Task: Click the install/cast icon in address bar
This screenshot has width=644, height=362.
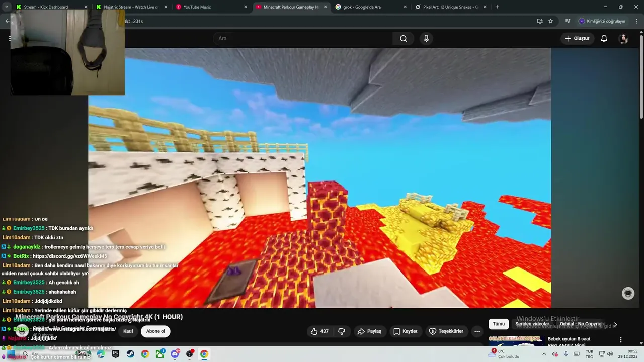Action: [540, 21]
